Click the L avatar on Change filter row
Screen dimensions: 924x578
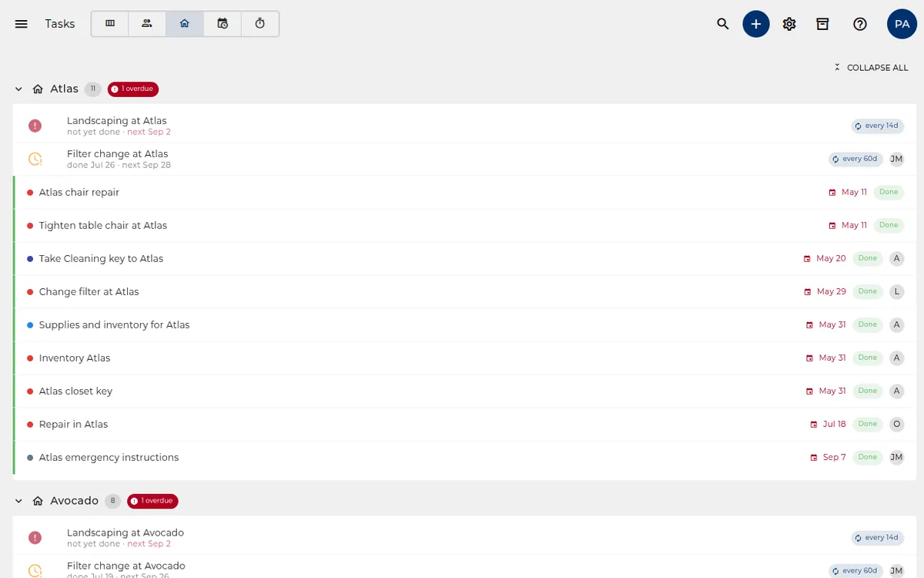[x=896, y=291]
